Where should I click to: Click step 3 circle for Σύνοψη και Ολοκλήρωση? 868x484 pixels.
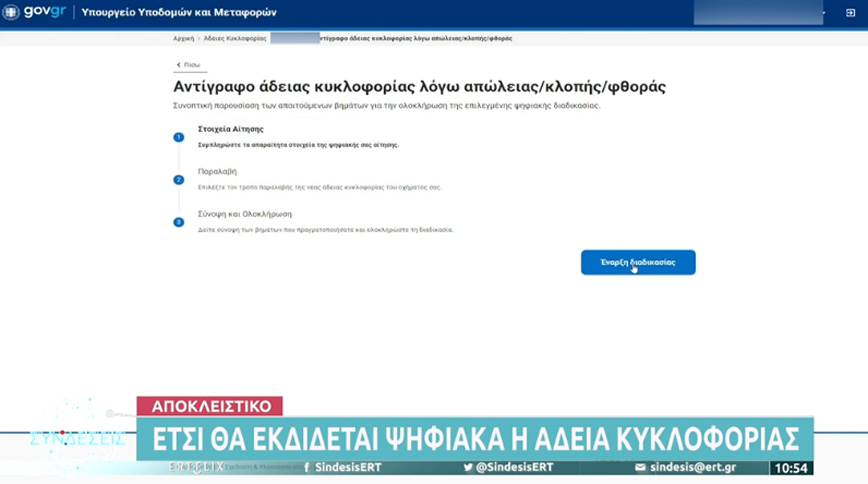(178, 221)
